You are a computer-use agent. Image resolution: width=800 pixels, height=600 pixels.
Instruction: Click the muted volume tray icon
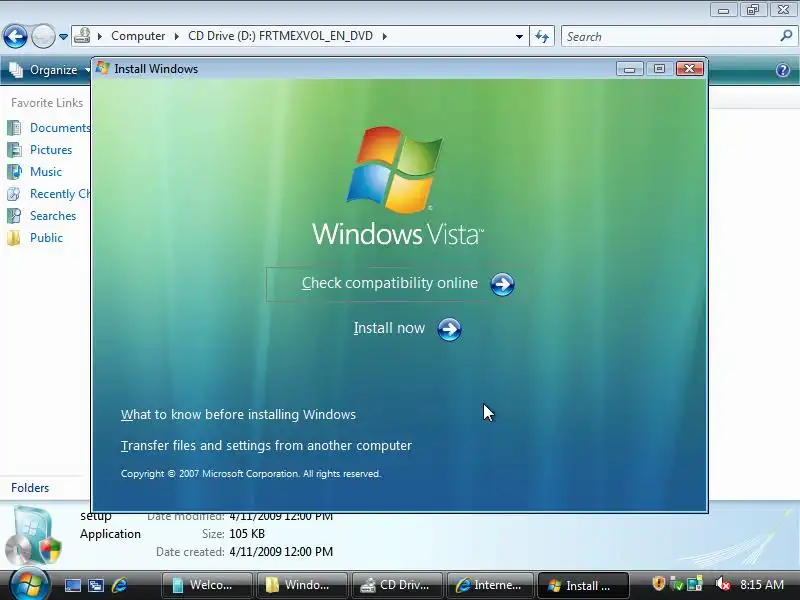point(722,584)
